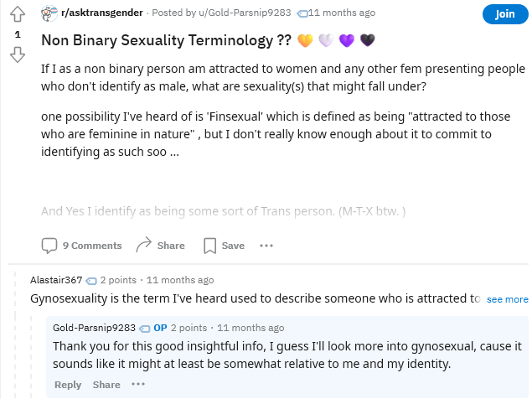Save post using the bookmark icon
This screenshot has height=399, width=532.
tap(209, 246)
